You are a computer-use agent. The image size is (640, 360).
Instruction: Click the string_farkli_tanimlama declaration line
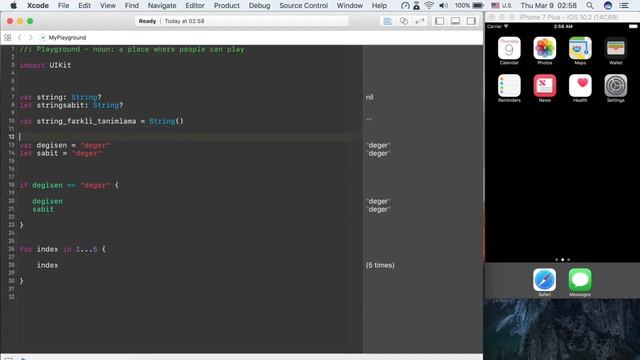coord(102,121)
